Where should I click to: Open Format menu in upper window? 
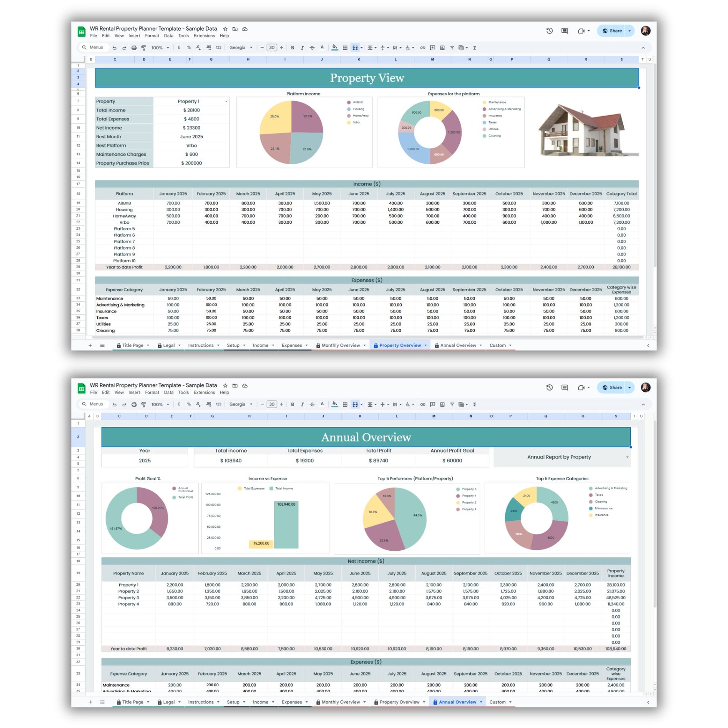point(152,36)
